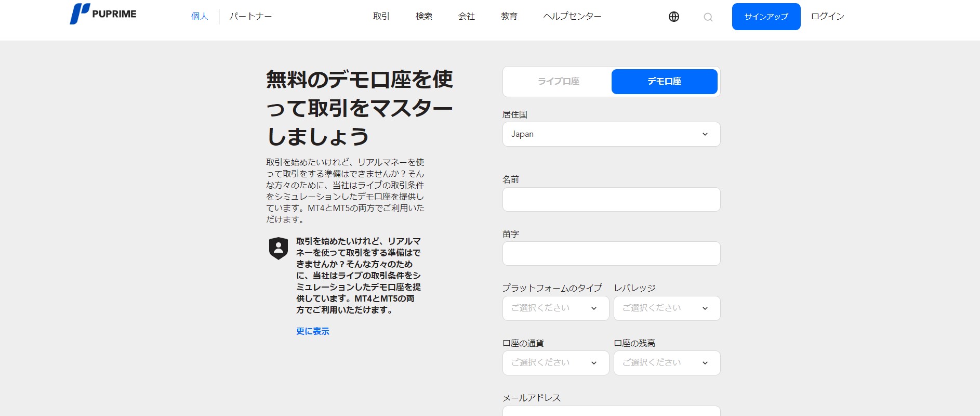Open the 口座の残高 dropdown
The image size is (980, 416).
[x=667, y=363]
